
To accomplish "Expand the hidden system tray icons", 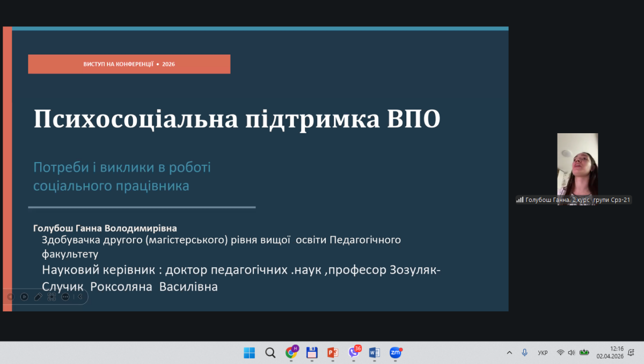I will (509, 353).
